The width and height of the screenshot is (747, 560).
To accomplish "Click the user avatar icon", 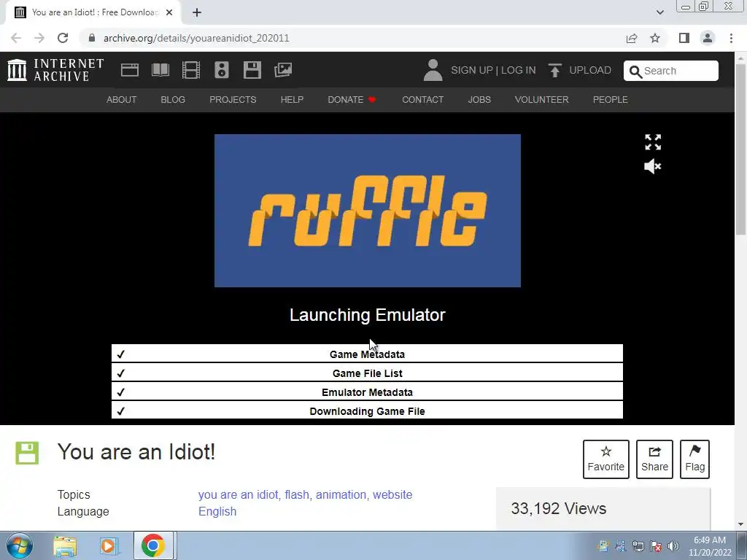I will pyautogui.click(x=433, y=70).
